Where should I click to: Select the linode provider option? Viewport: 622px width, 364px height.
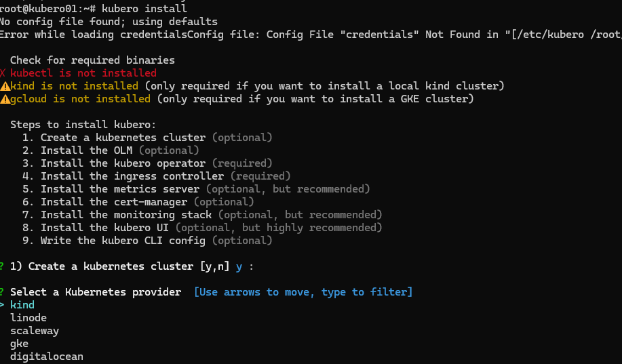28,318
